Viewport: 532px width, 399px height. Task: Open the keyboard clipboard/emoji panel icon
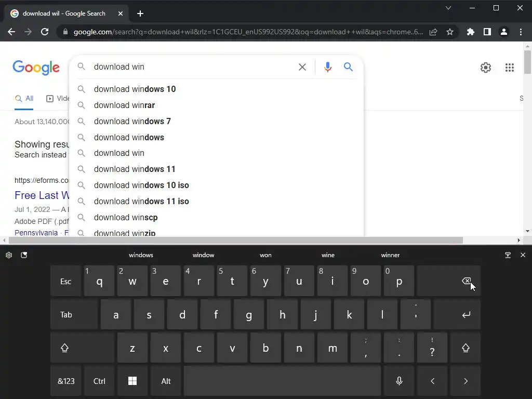[24, 255]
